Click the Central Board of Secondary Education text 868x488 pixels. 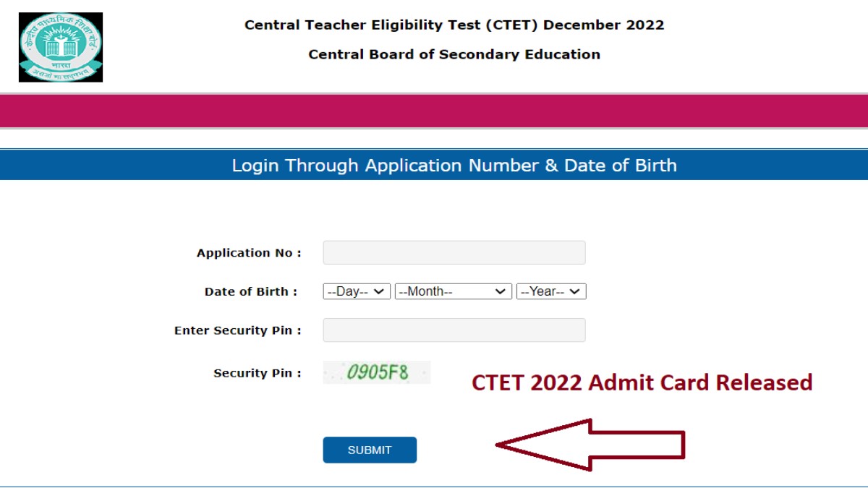tap(454, 53)
